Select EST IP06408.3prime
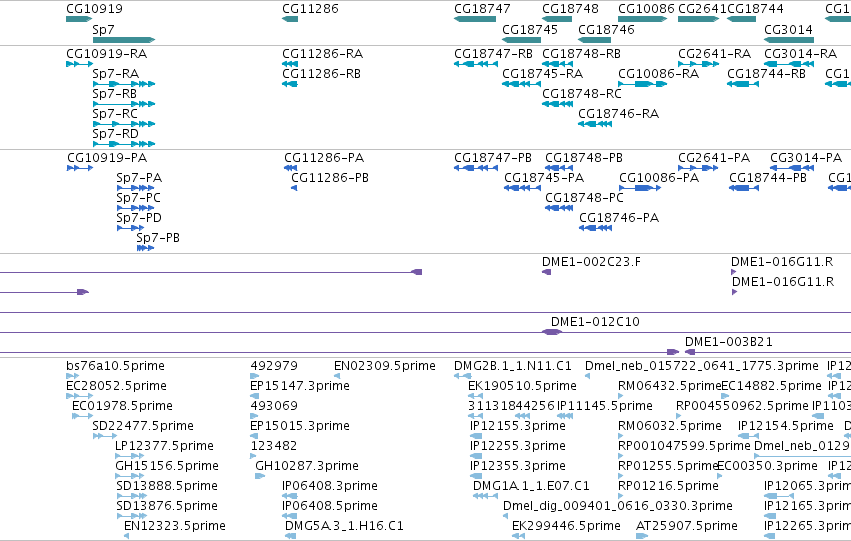This screenshot has width=851, height=541. (330, 486)
